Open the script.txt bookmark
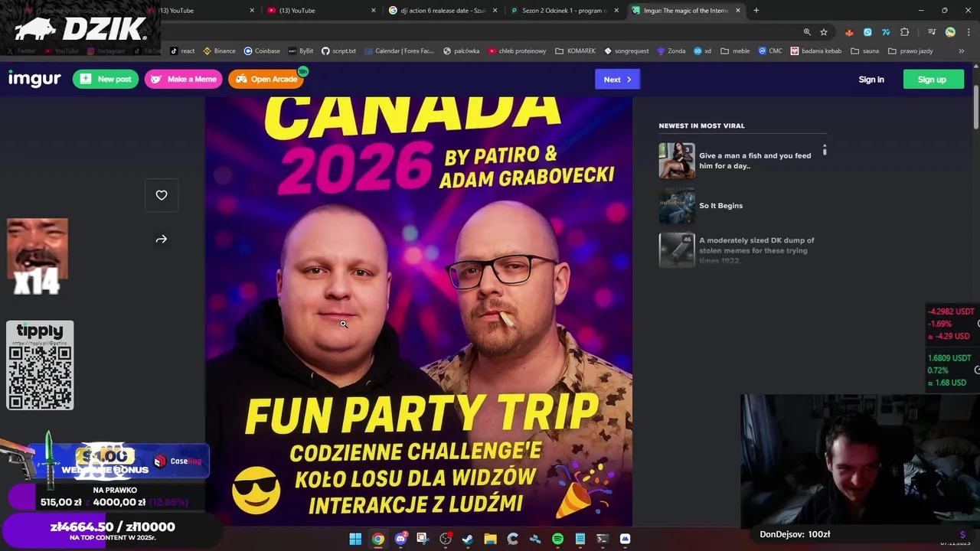 point(338,51)
